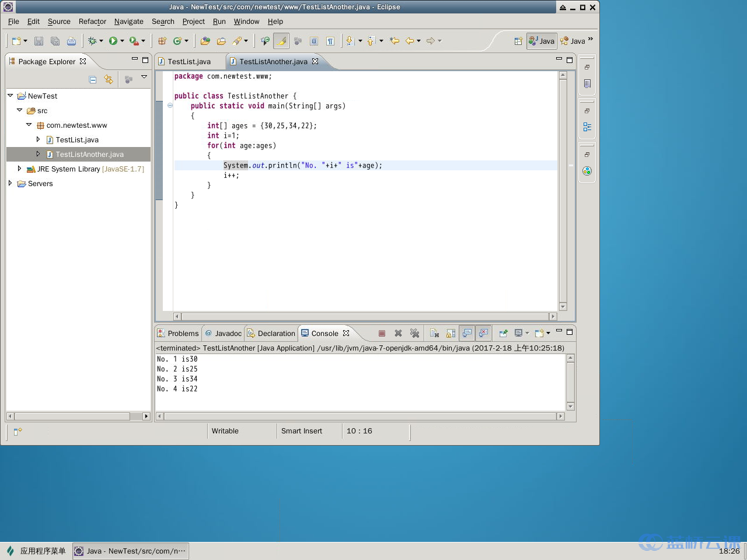Close the TestListAnother.java editor tab

click(315, 61)
